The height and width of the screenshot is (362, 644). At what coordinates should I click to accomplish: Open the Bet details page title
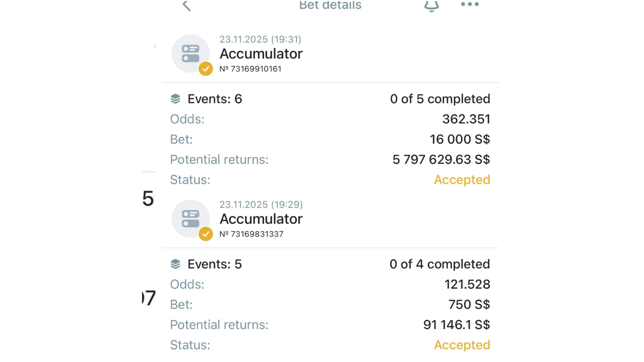(330, 5)
